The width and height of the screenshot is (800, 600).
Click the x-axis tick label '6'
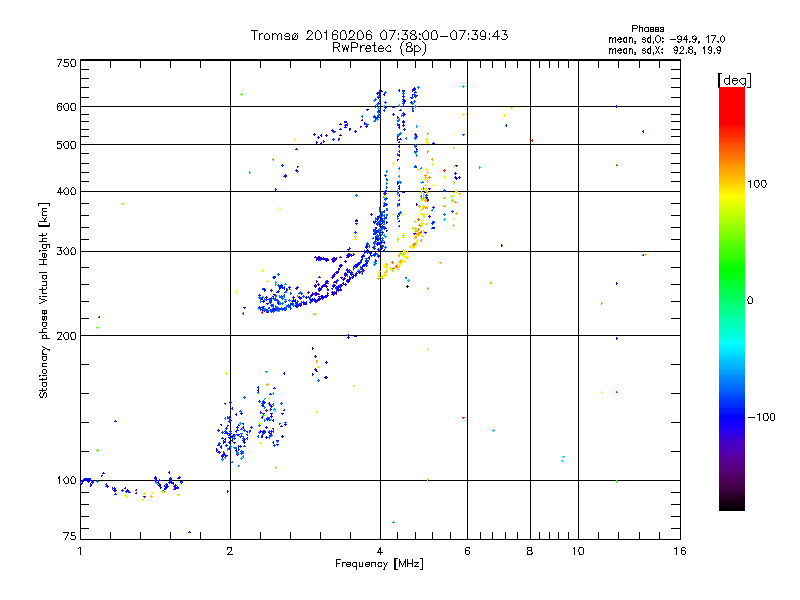point(467,551)
